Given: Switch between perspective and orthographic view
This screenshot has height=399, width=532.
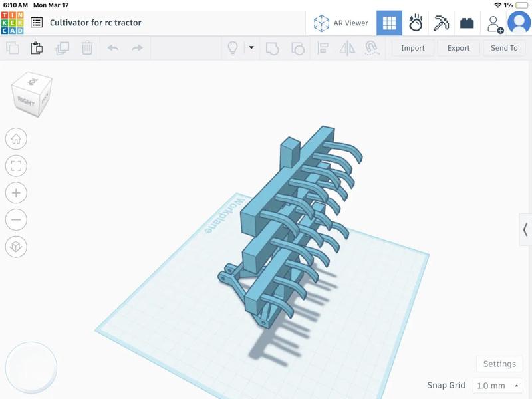Looking at the screenshot, I should point(15,247).
